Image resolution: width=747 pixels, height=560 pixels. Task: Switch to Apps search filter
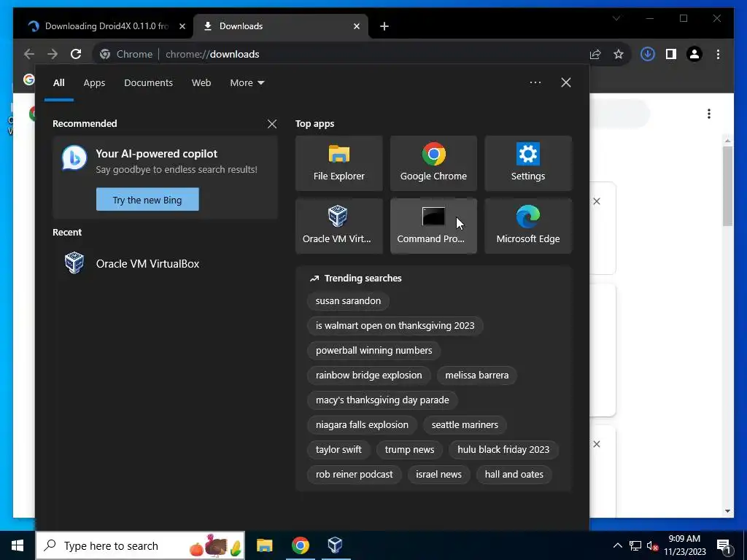click(x=94, y=83)
